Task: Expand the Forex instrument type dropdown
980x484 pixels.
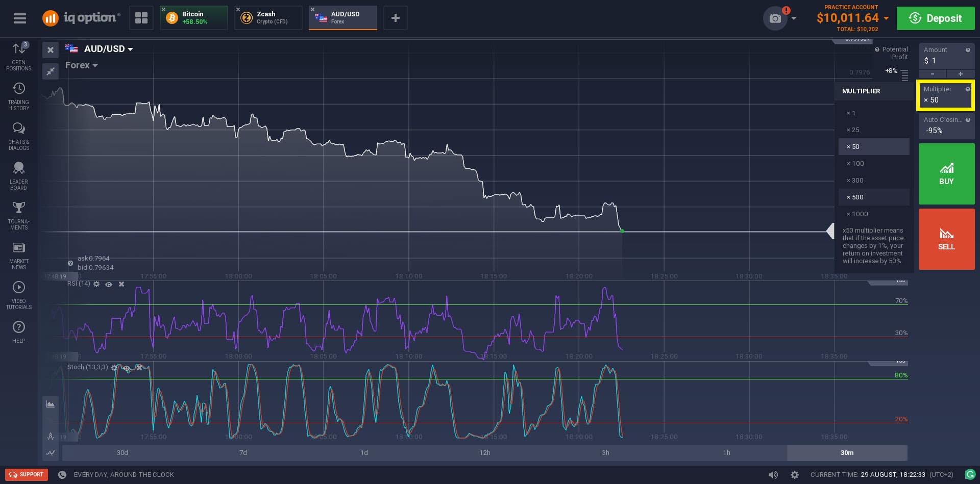Action: (x=81, y=65)
